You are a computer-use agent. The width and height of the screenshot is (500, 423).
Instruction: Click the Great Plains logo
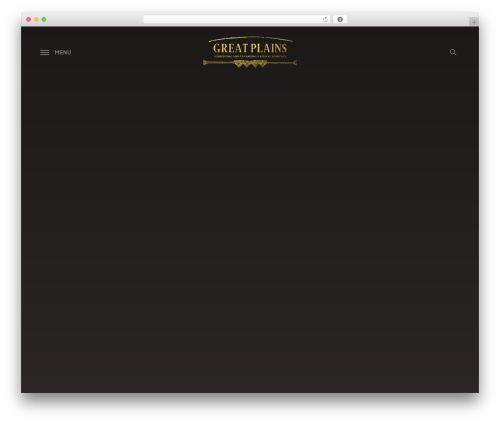[x=250, y=52]
